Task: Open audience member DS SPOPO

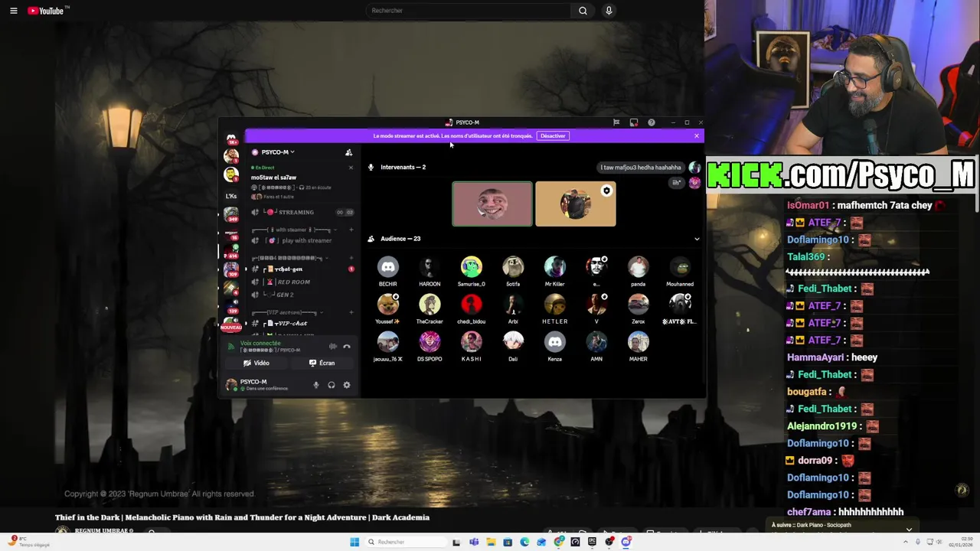Action: click(430, 346)
